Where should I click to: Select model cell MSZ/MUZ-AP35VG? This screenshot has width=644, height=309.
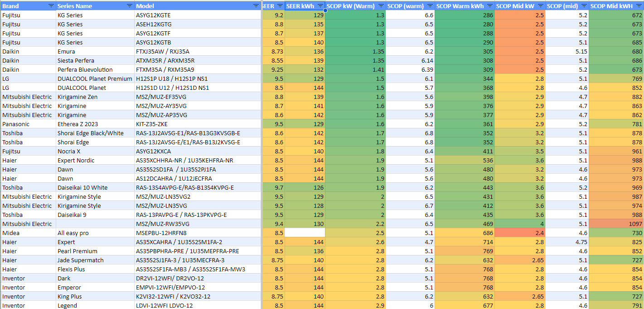point(198,115)
